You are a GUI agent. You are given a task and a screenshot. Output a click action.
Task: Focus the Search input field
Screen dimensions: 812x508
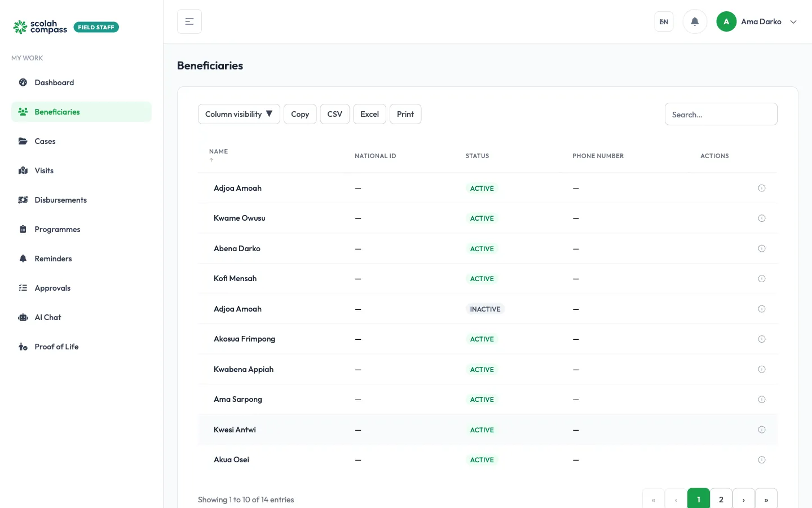721,114
